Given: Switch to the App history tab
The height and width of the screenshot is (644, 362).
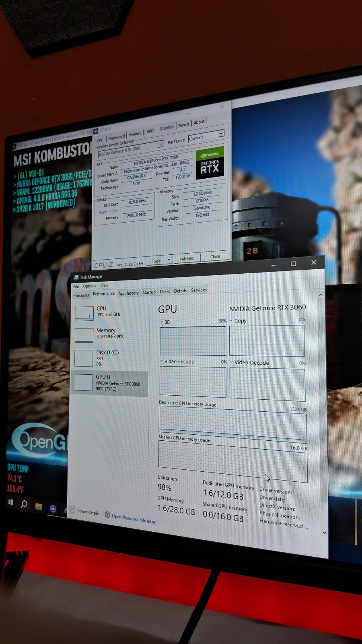Looking at the screenshot, I should click(x=128, y=293).
